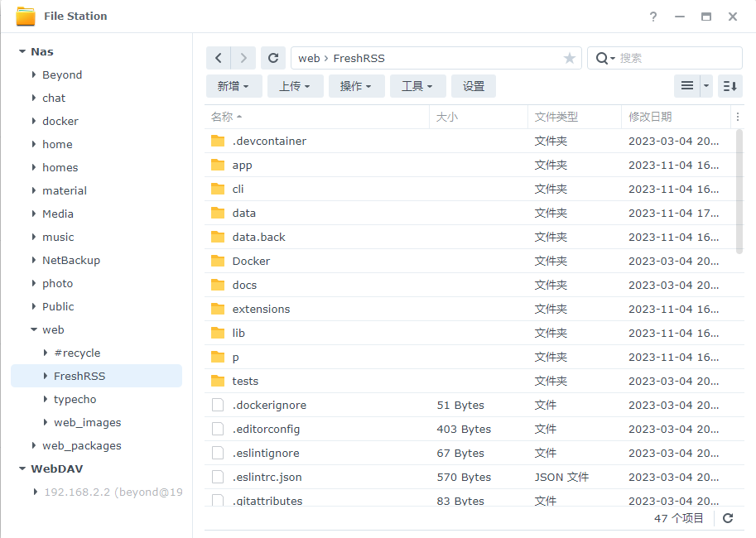Add FreshRSS to favorites with the star
The image size is (756, 538).
[x=570, y=58]
